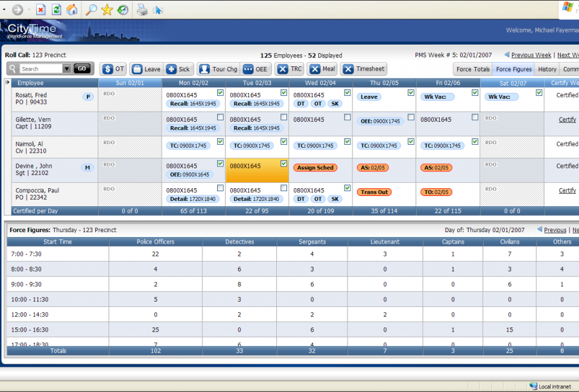Open the browser History icon
Screen dimensions: 579x392
click(122, 10)
